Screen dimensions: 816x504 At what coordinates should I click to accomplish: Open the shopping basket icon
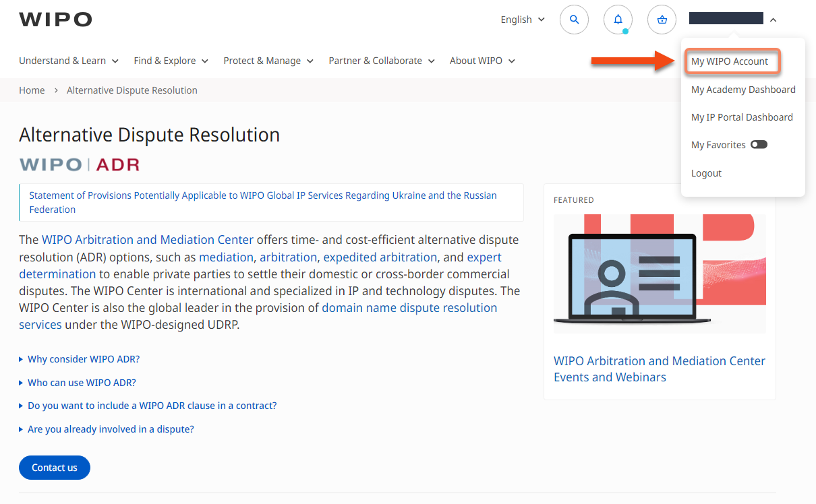point(662,20)
